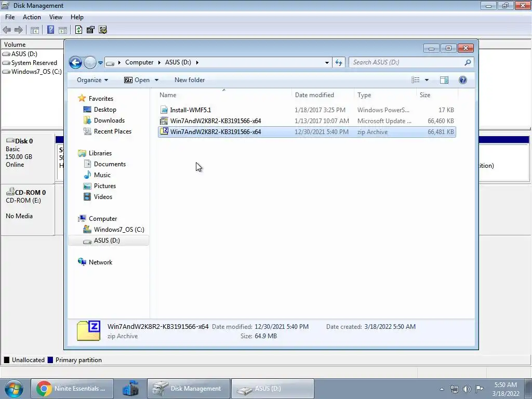Open Music library
Image resolution: width=532 pixels, height=399 pixels.
[x=102, y=175]
